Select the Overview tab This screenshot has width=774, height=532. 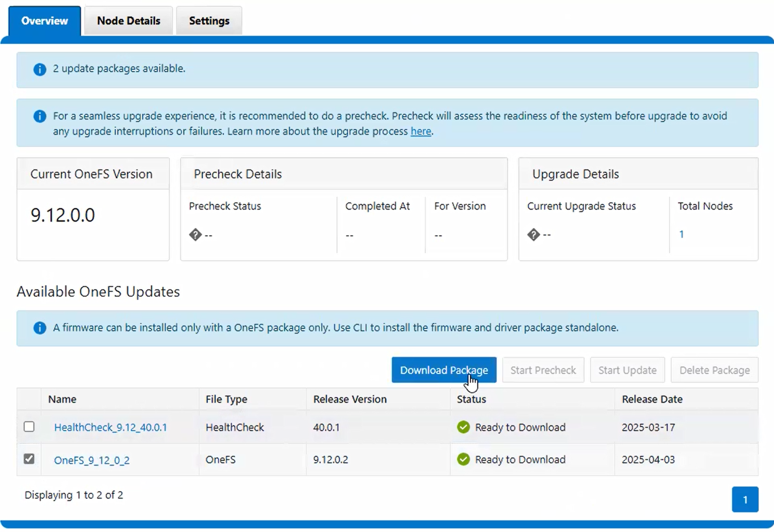(x=45, y=21)
